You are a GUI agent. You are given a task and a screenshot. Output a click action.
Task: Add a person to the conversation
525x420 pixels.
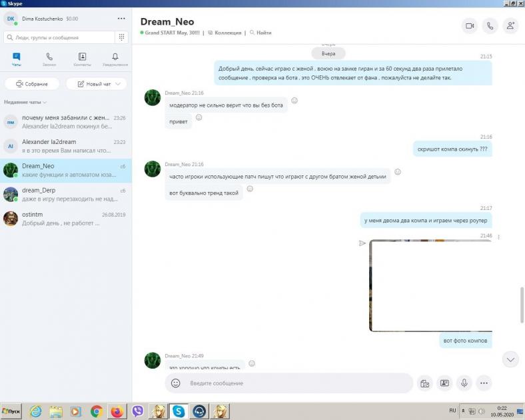click(x=510, y=26)
